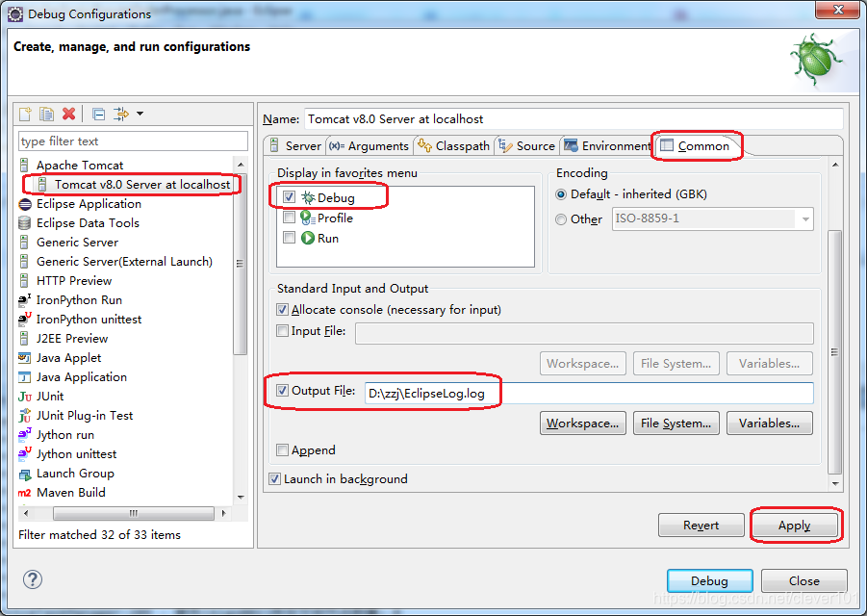Click scroll right arrow of configuration list
Viewport: 867px width, 616px height.
[x=223, y=513]
